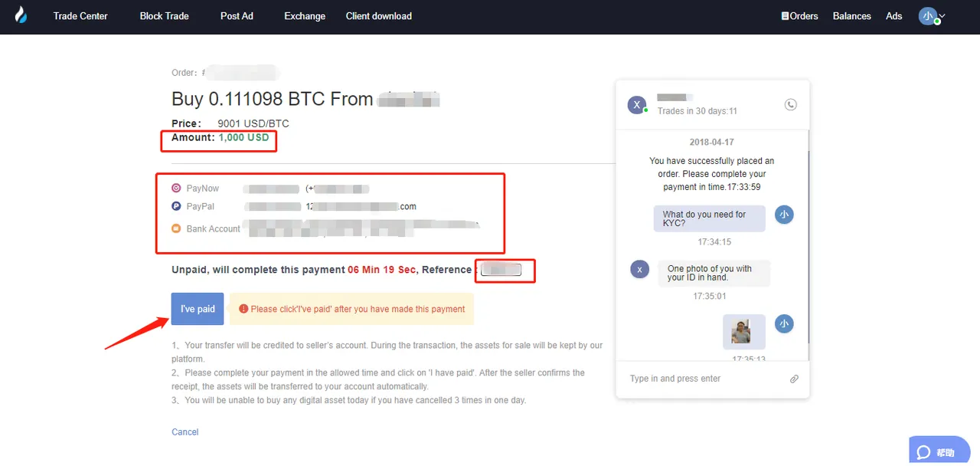Start a phone call with the seller

pos(791,105)
